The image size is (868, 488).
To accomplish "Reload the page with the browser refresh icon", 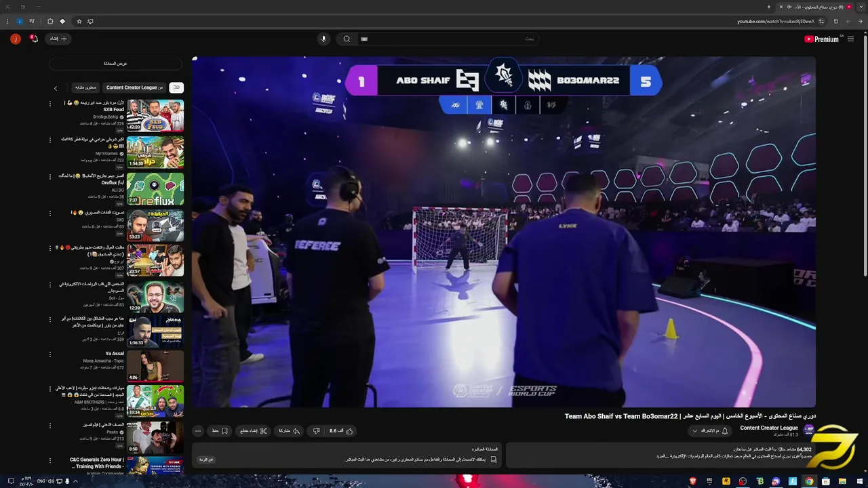I will 835,21.
